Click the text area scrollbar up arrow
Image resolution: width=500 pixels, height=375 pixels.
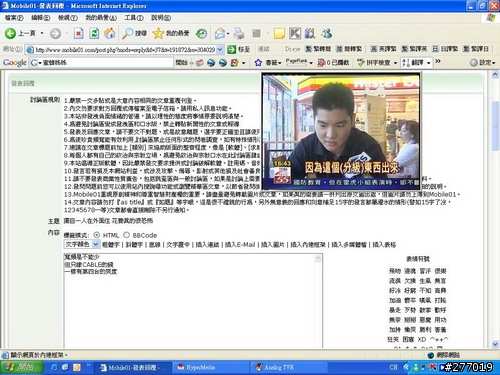(318, 258)
